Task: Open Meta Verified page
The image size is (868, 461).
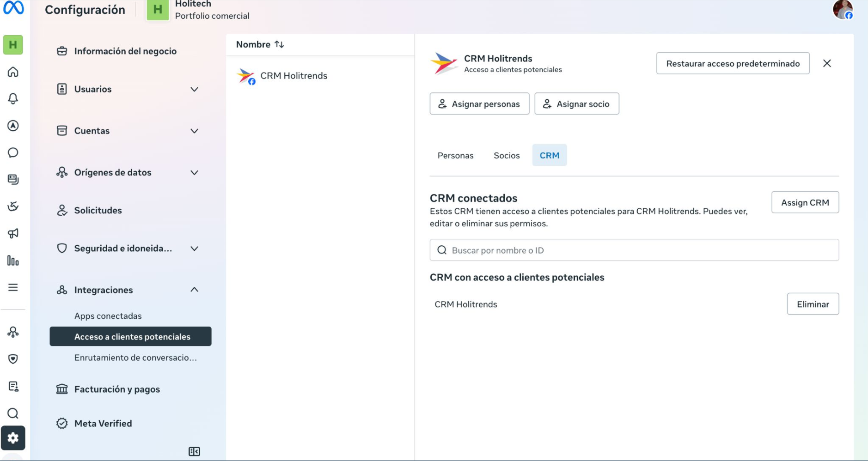Action: 103,423
